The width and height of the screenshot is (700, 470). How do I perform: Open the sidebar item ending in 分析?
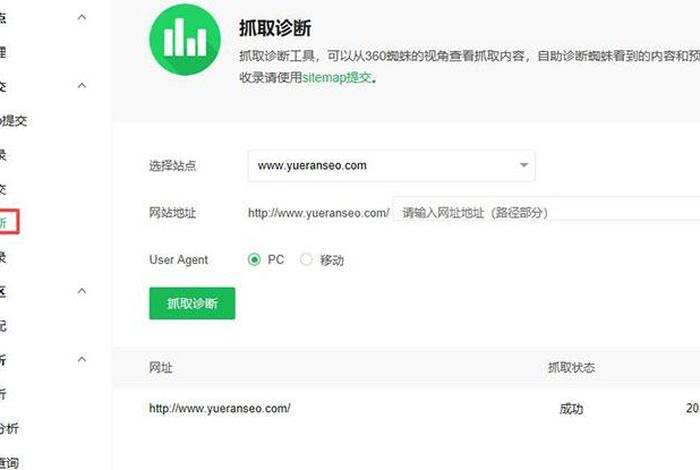coord(9,429)
